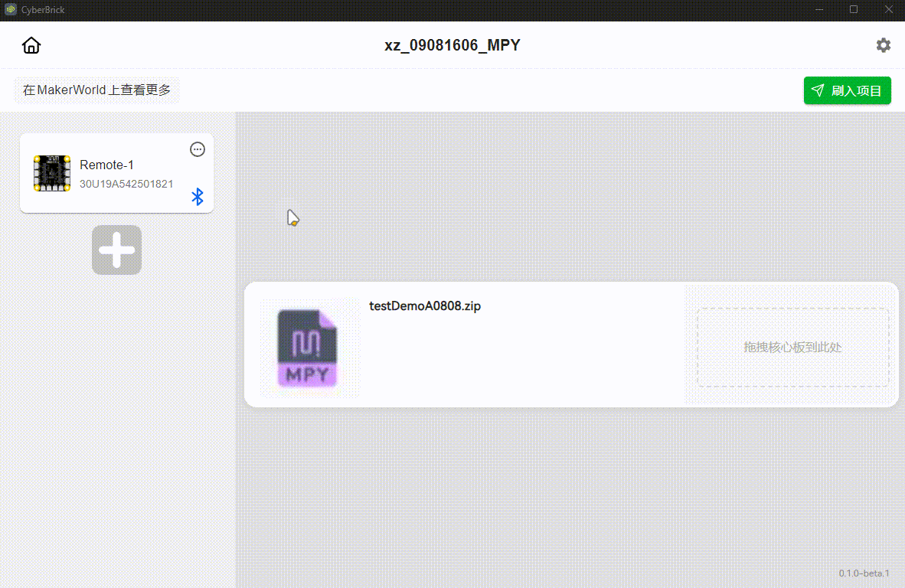Click the paper plane icon
Image resolution: width=905 pixels, height=588 pixels.
(818, 90)
